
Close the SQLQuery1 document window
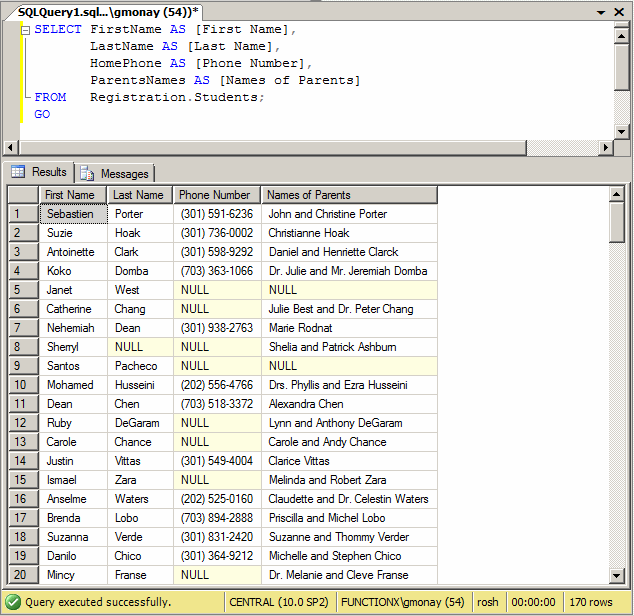tap(619, 12)
